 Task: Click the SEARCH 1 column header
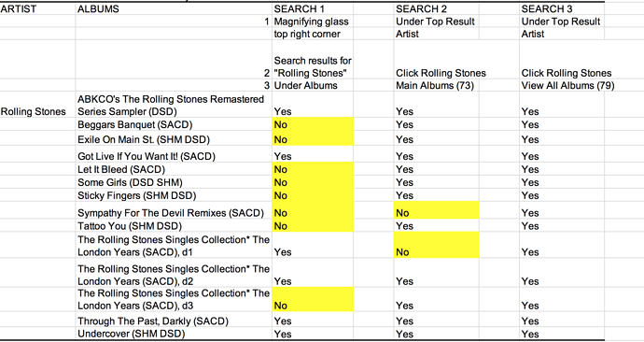coord(313,8)
